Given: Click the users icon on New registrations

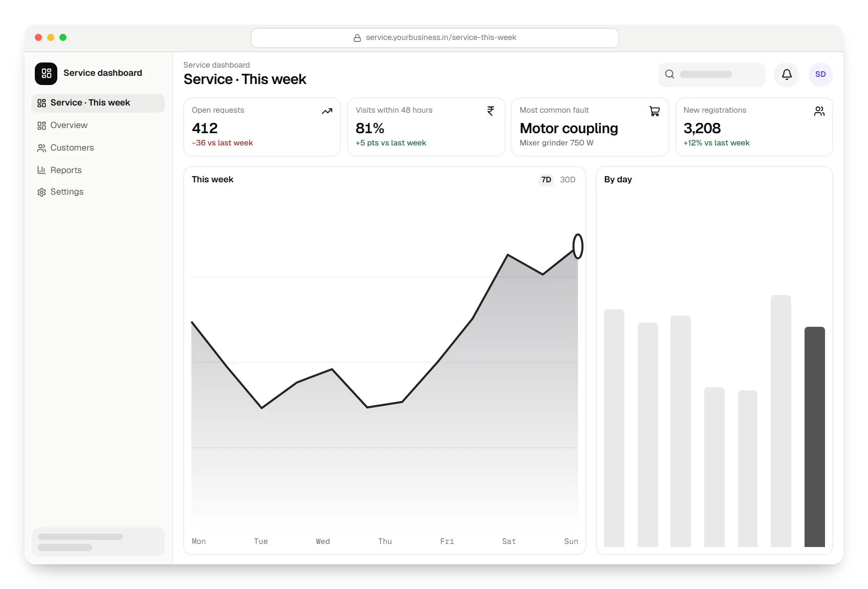Looking at the screenshot, I should (819, 111).
